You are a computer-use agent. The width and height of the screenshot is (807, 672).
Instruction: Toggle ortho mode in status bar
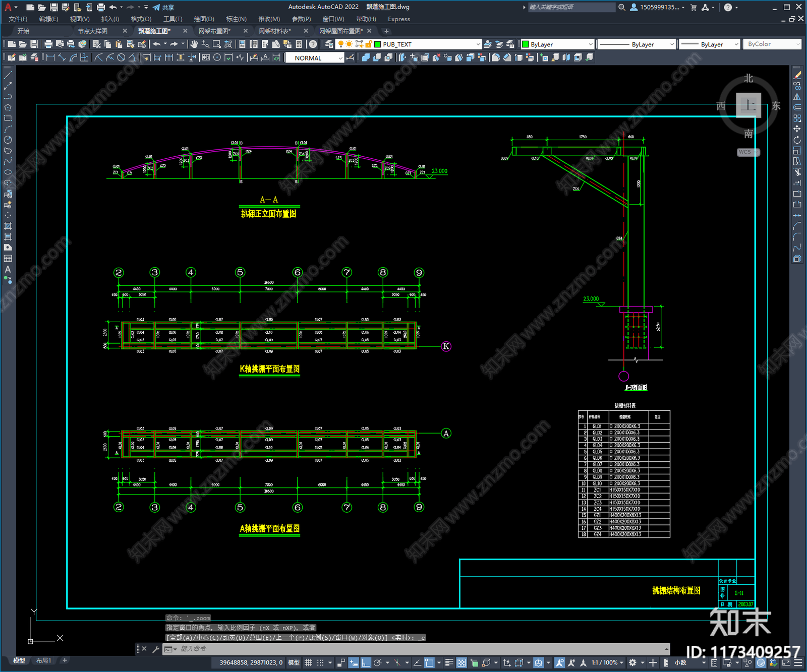366,662
